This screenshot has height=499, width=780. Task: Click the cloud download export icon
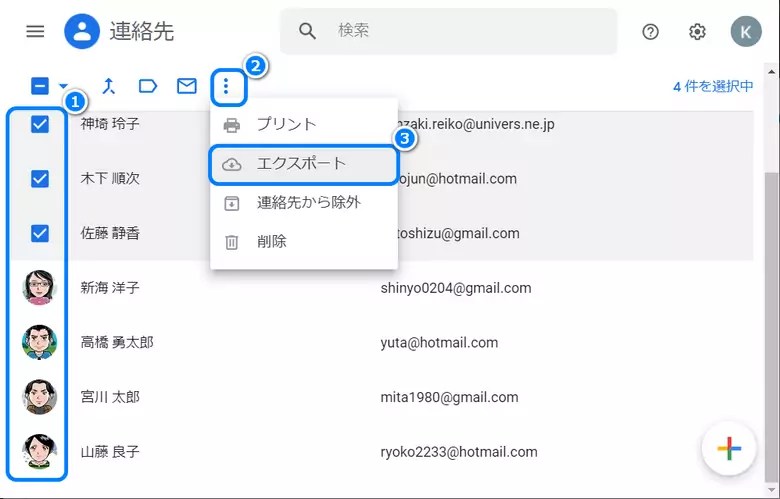coord(231,164)
